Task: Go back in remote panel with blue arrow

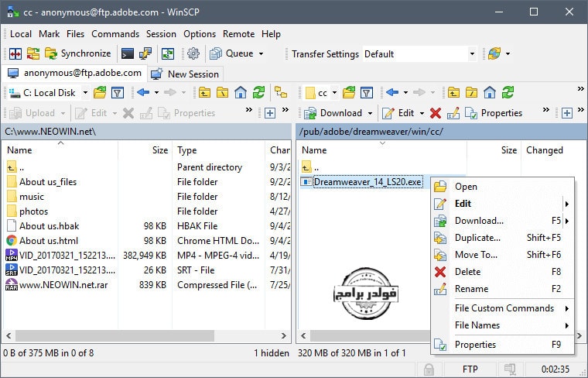Action: coord(392,92)
